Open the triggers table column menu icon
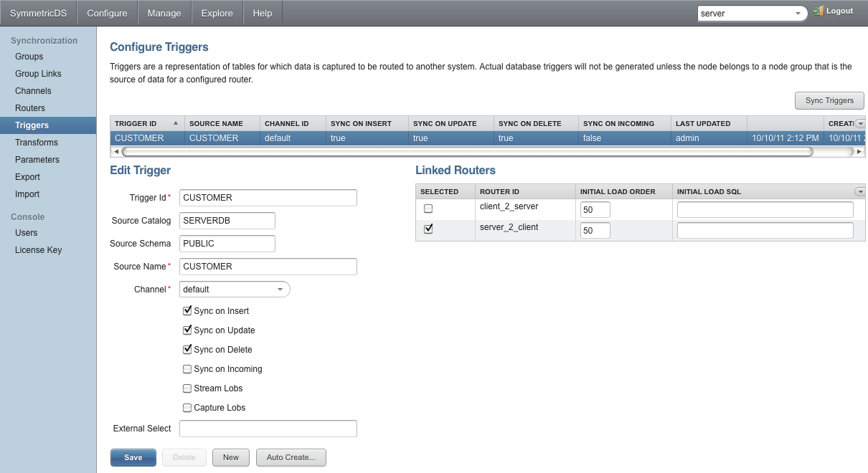This screenshot has height=473, width=868. point(859,123)
